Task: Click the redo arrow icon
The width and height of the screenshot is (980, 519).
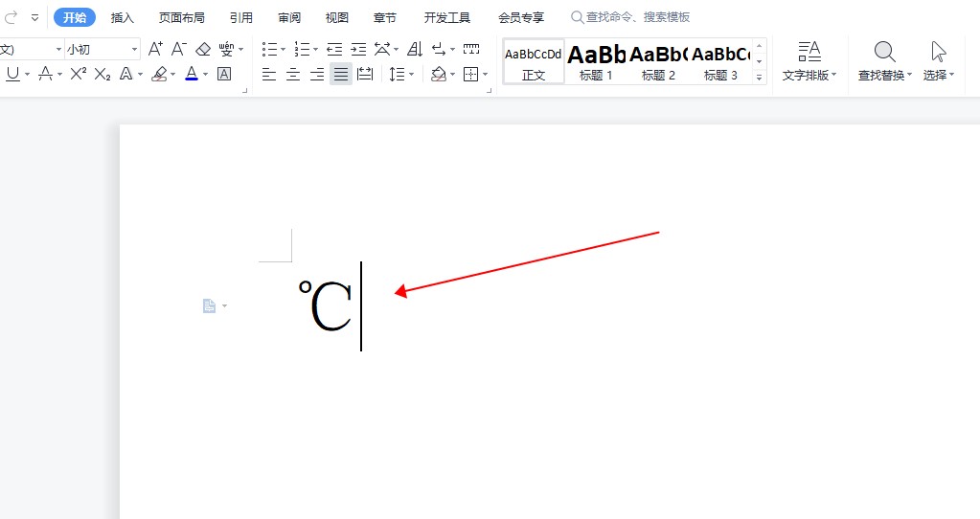Action: (11, 17)
